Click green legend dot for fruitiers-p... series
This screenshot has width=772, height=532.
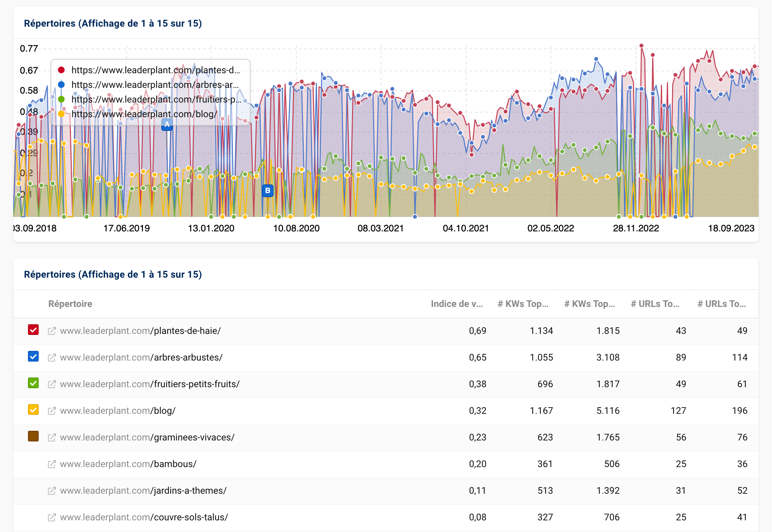point(61,99)
